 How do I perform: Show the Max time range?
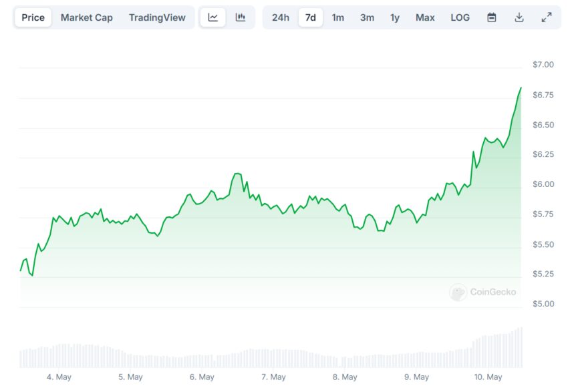425,17
